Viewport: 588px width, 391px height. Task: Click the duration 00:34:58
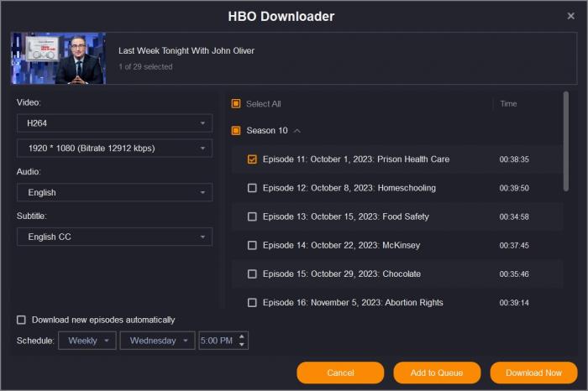[514, 216]
